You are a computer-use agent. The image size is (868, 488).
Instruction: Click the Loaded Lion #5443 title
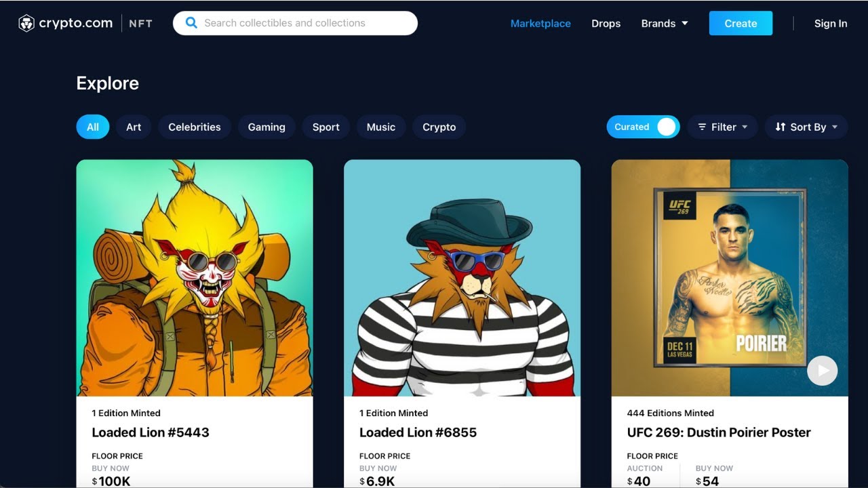click(x=151, y=432)
